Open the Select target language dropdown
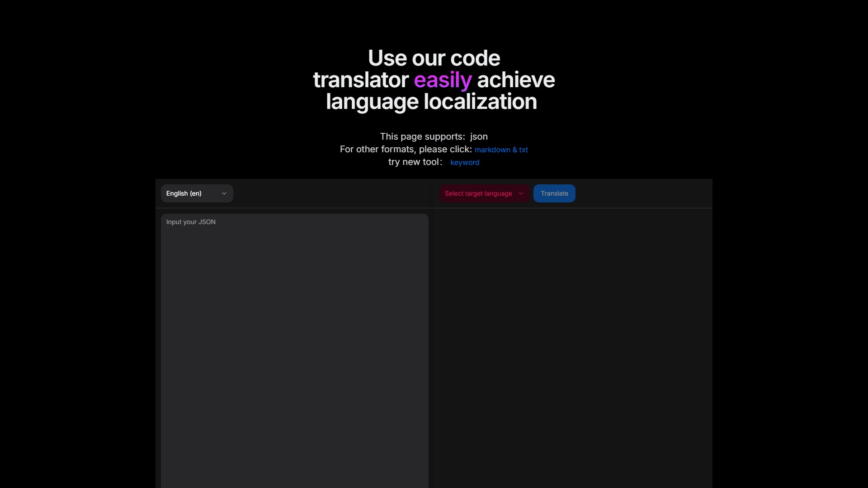Image resolution: width=868 pixels, height=488 pixels. click(484, 193)
